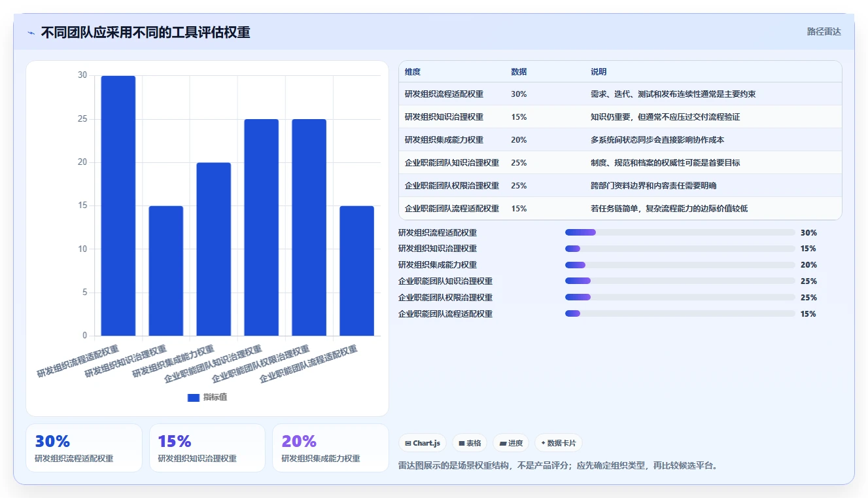Click the description 需求、迭代、测试和发布连续性通常是主要约束
This screenshot has width=868, height=498.
point(673,94)
